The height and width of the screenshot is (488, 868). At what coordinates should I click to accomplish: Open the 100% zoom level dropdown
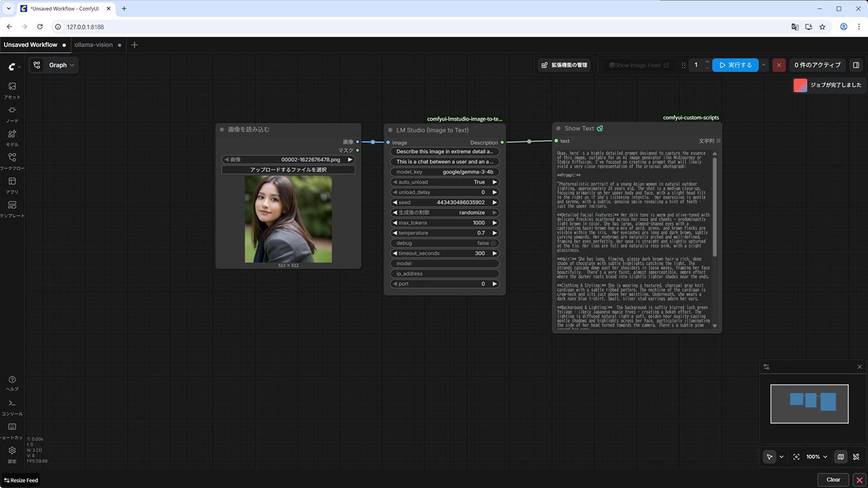pos(816,457)
